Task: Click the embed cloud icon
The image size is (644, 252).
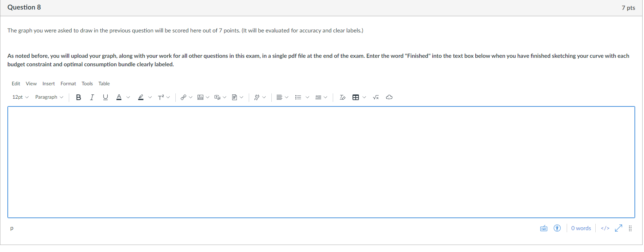Action: click(389, 97)
